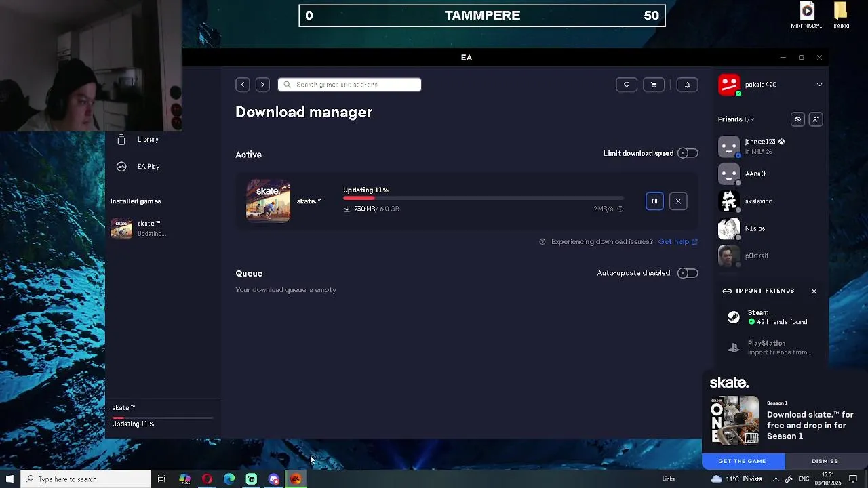
Task: Click the Links toolbar on the taskbar
Action: click(669, 479)
